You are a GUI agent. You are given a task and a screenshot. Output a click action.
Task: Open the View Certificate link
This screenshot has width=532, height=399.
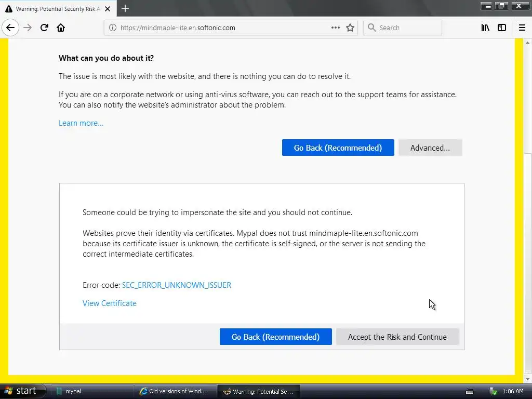110,303
